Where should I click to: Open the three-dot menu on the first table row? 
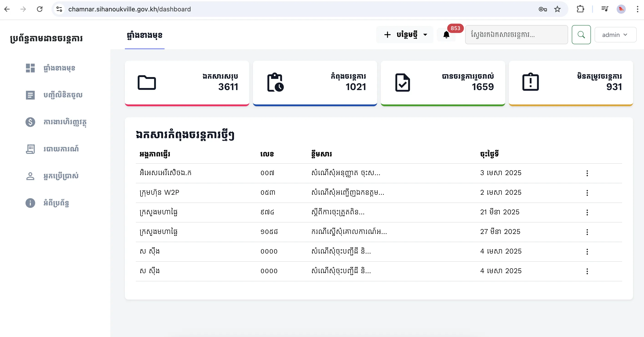(587, 173)
